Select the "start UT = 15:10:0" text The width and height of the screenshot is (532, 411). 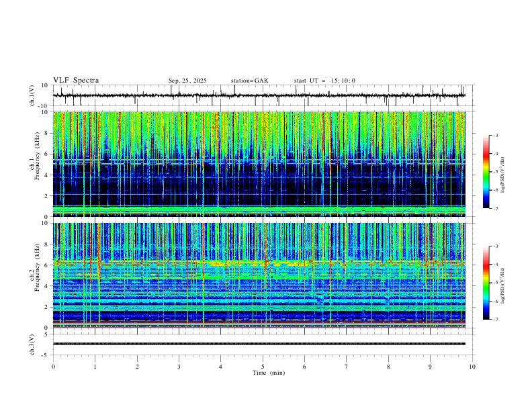324,81
